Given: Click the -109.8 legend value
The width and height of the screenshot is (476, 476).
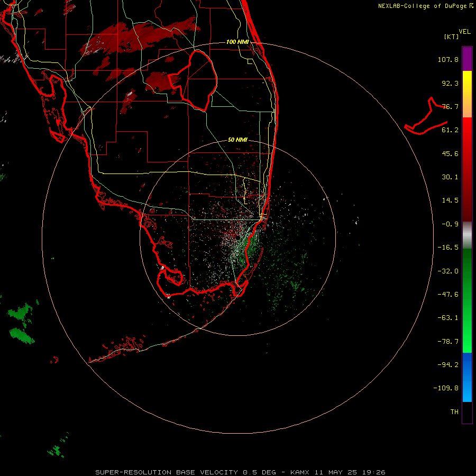Looking at the screenshot, I should click(446, 388).
